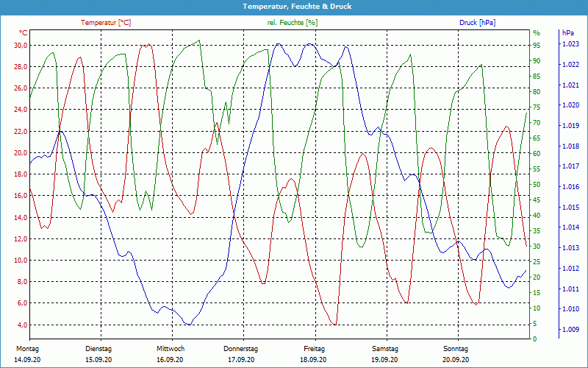Click the '°C' unit label on the temperature axis
Viewport: 588px width, 368px height.
click(x=24, y=33)
